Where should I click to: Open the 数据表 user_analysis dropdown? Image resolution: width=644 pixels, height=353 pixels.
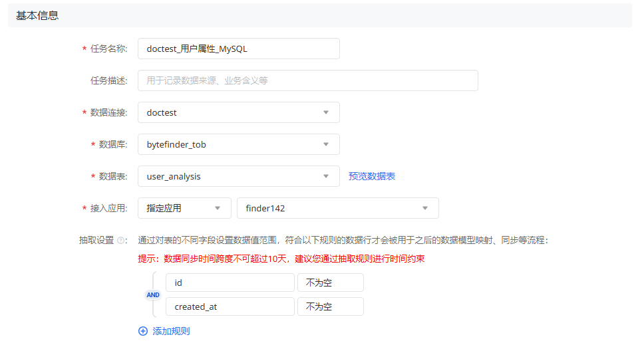coord(239,177)
